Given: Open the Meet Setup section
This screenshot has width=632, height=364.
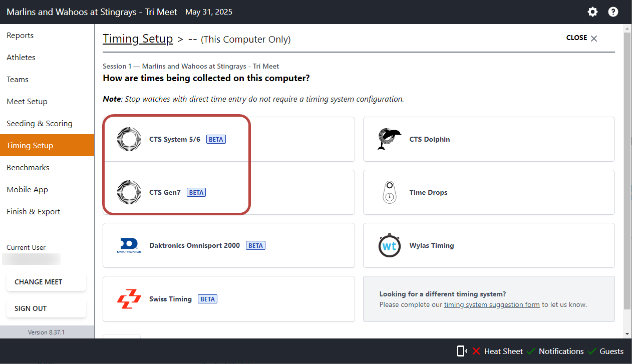Looking at the screenshot, I should (27, 101).
